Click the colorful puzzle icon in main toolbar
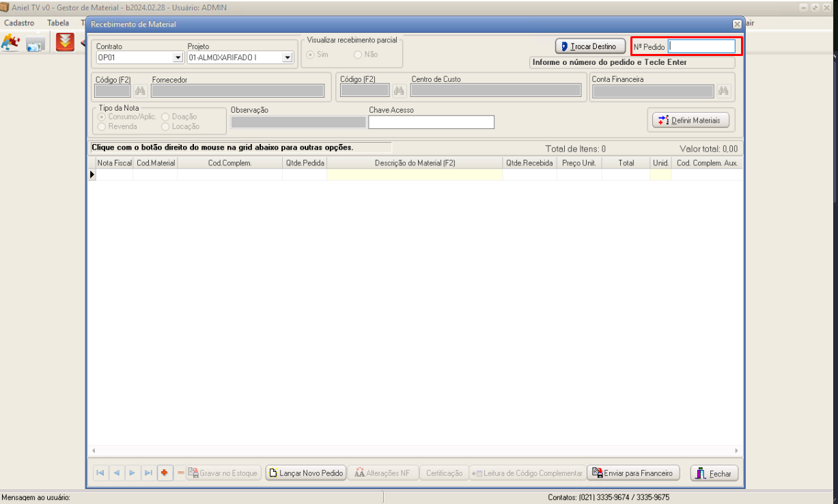 pyautogui.click(x=10, y=42)
